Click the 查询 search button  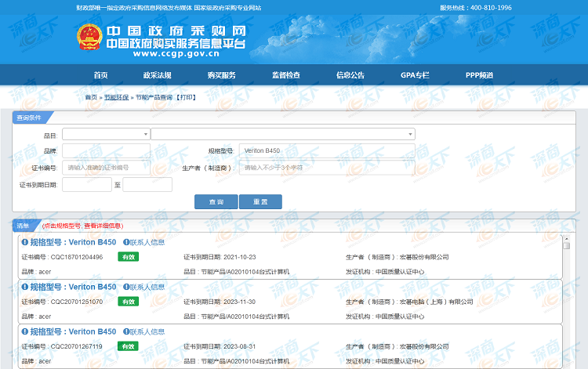(x=216, y=201)
